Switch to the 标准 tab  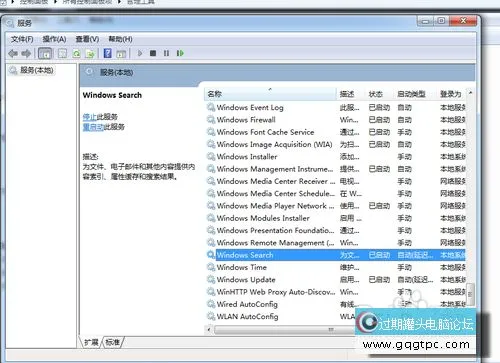click(113, 342)
